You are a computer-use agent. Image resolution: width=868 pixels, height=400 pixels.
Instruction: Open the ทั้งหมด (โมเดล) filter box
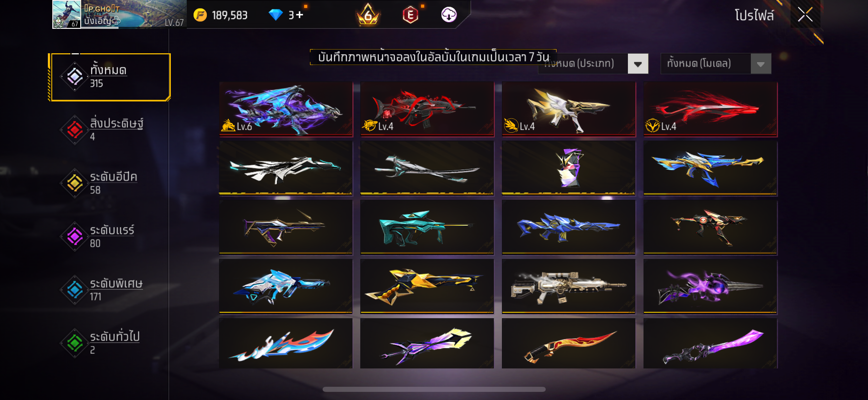[x=716, y=64]
